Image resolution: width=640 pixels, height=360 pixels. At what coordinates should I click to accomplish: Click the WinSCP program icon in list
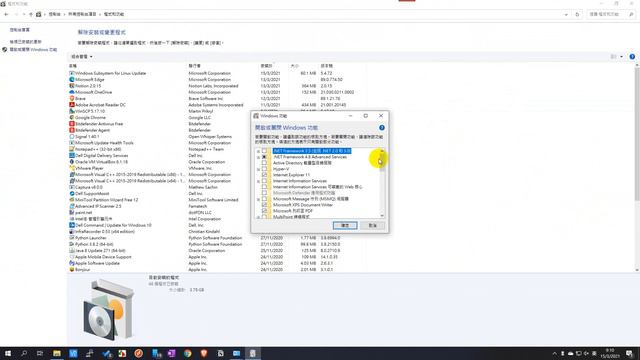pos(72,111)
